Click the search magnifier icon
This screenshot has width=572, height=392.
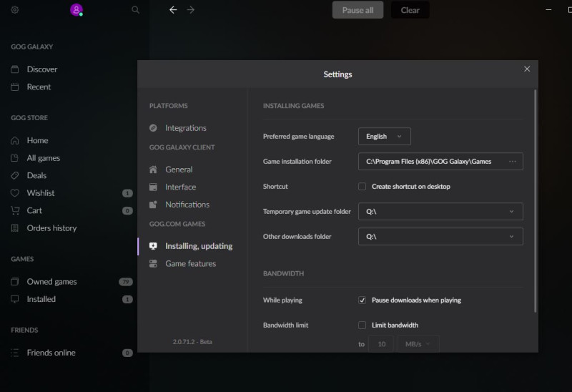135,10
